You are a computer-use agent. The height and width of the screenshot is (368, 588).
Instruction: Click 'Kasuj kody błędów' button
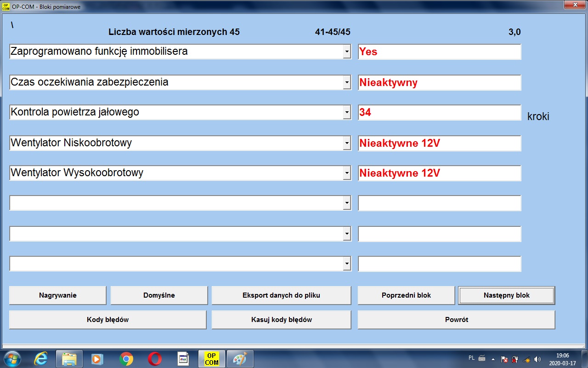coord(281,320)
